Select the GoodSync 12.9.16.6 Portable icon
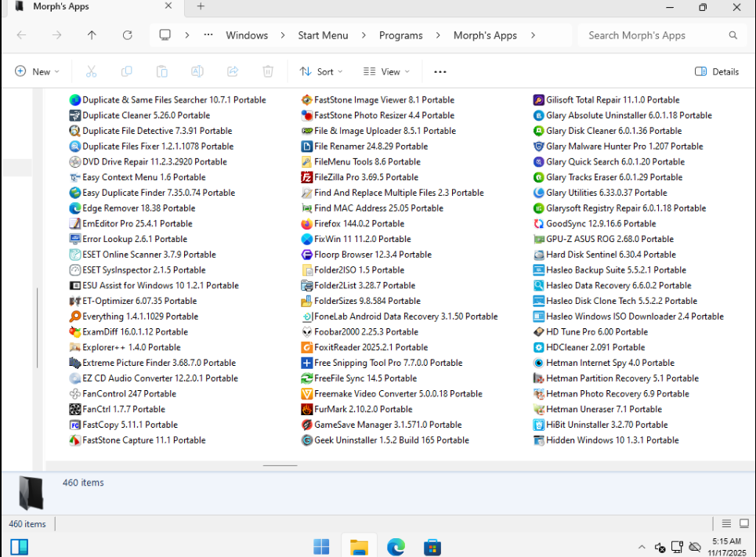Viewport: 756px width, 557px height. click(x=539, y=223)
